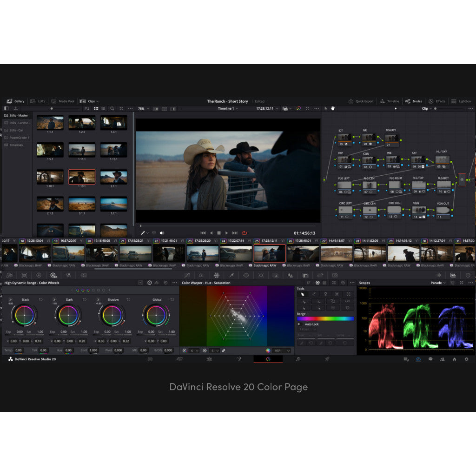Open the Qualifier eyedropper palette
Screen dimensions: 476x476
click(x=231, y=275)
